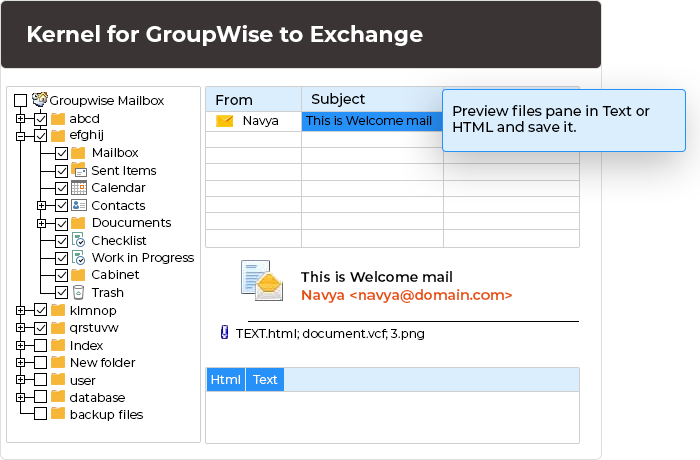The width and height of the screenshot is (700, 460).
Task: Click the Doucuments folder icon
Action: click(x=78, y=222)
